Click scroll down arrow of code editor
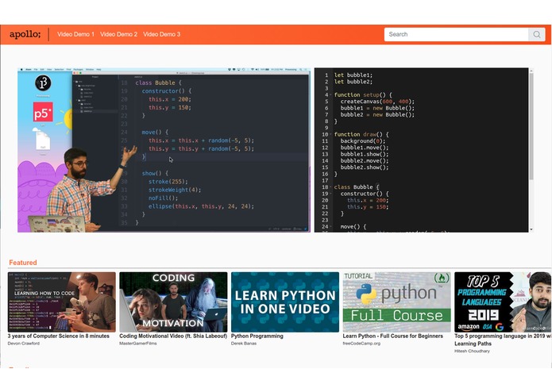Image resolution: width=552 pixels, height=392 pixels. click(531, 229)
